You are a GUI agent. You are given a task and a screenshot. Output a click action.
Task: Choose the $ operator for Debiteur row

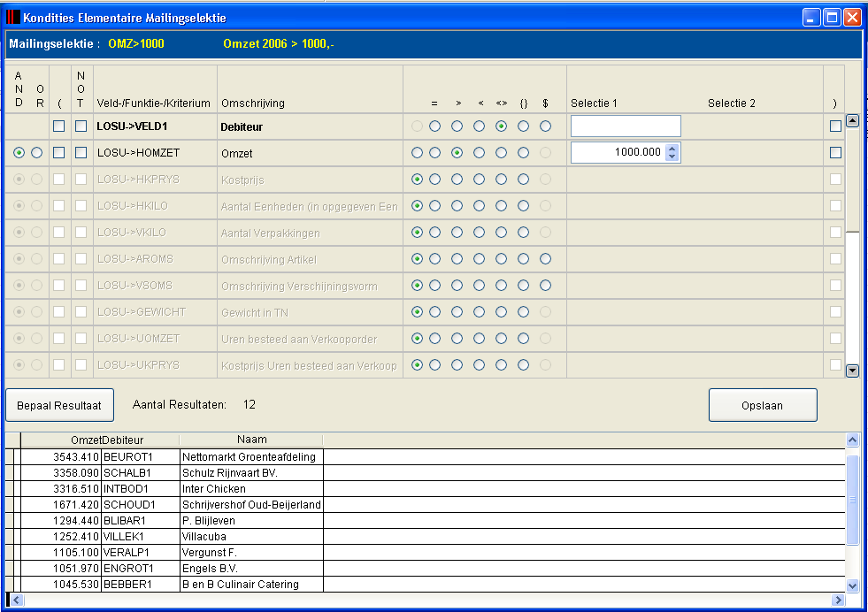click(545, 126)
